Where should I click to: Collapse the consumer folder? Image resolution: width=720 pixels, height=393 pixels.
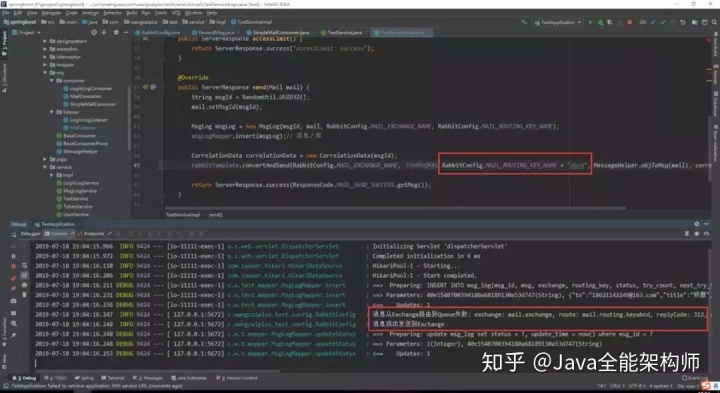[x=52, y=80]
